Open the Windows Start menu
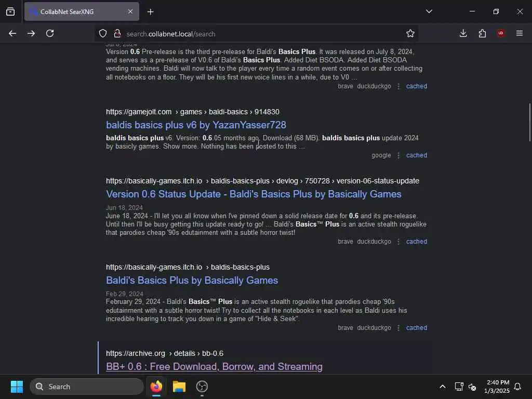 (17, 387)
